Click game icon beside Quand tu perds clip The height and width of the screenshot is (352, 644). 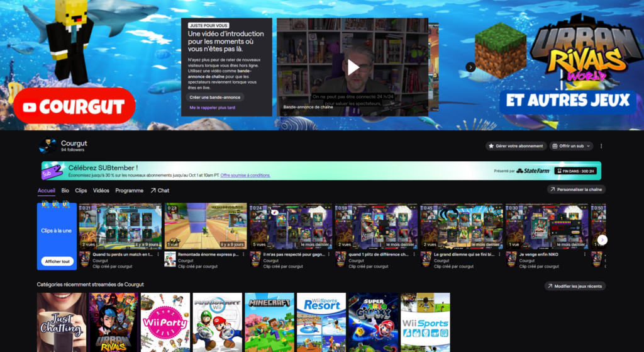pyautogui.click(x=85, y=259)
